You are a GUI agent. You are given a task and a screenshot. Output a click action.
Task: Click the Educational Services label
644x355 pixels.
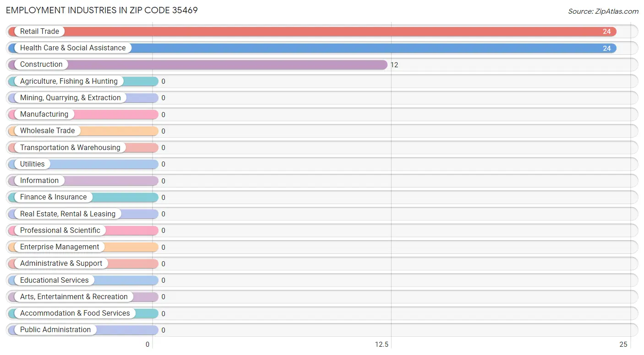point(55,280)
